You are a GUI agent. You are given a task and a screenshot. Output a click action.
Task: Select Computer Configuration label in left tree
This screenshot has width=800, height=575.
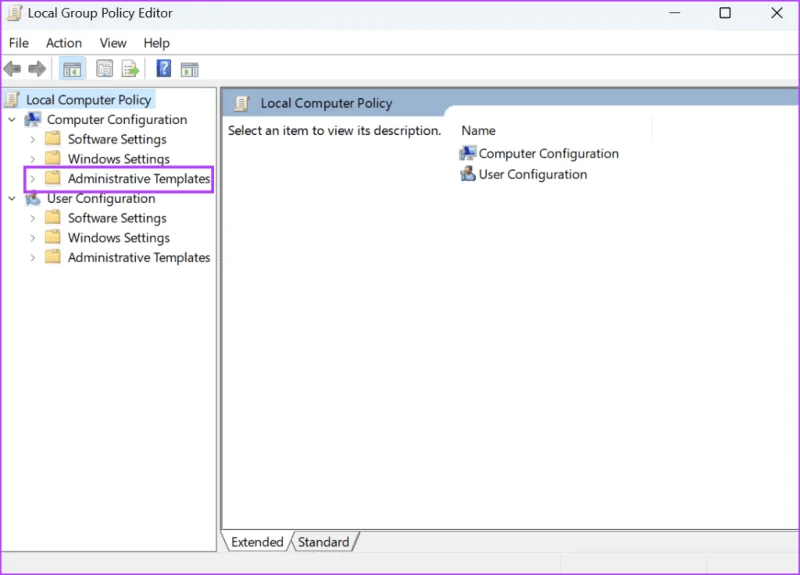(x=117, y=119)
